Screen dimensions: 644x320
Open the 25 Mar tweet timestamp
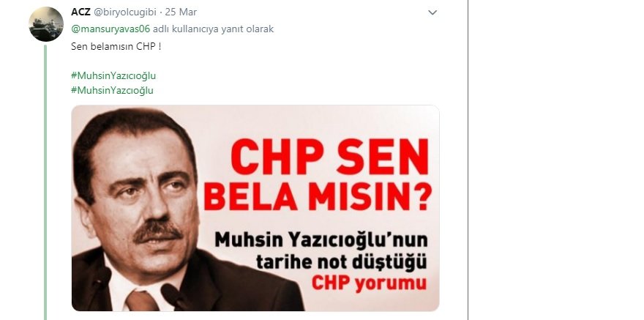(x=181, y=12)
